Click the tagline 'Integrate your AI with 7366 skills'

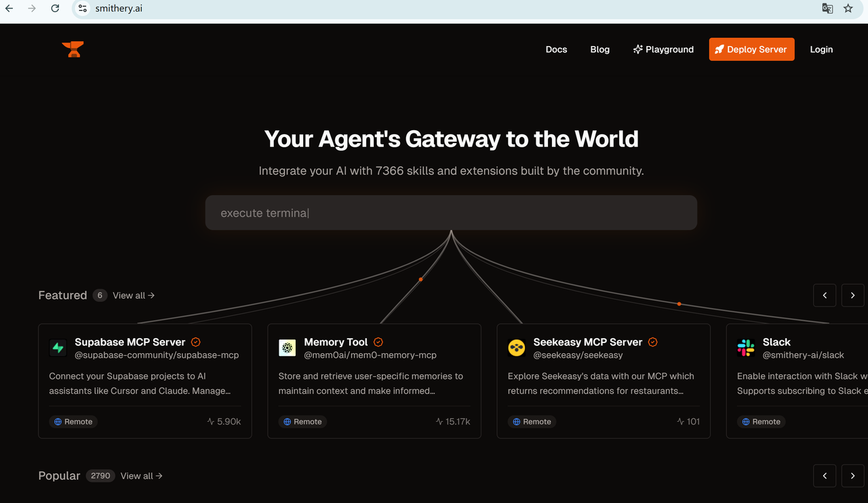[451, 171]
